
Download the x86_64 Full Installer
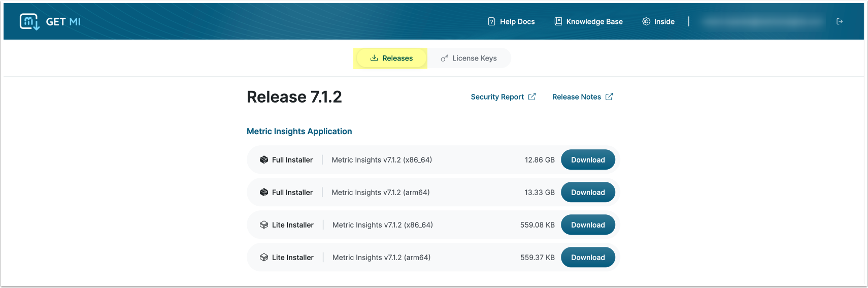588,159
